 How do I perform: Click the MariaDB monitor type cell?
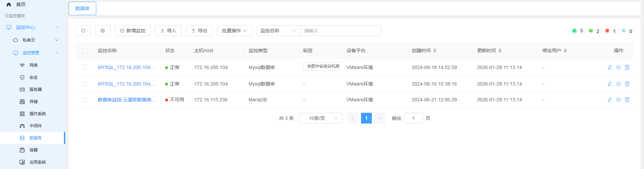(x=258, y=100)
